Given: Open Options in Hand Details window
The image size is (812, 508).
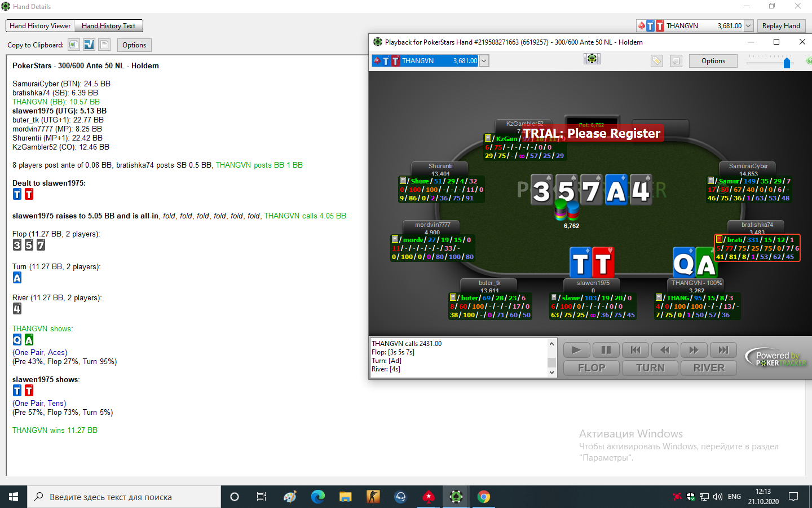Looking at the screenshot, I should click(134, 45).
